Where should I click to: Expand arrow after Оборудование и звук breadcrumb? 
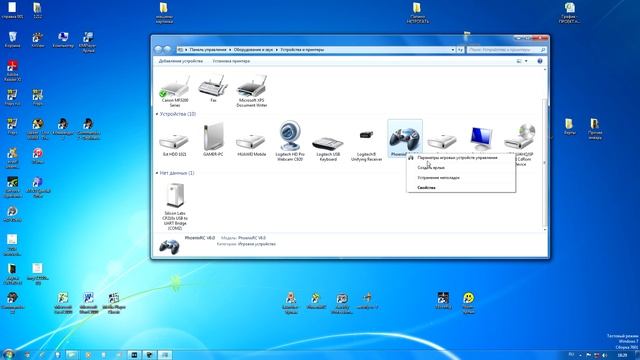click(x=277, y=50)
